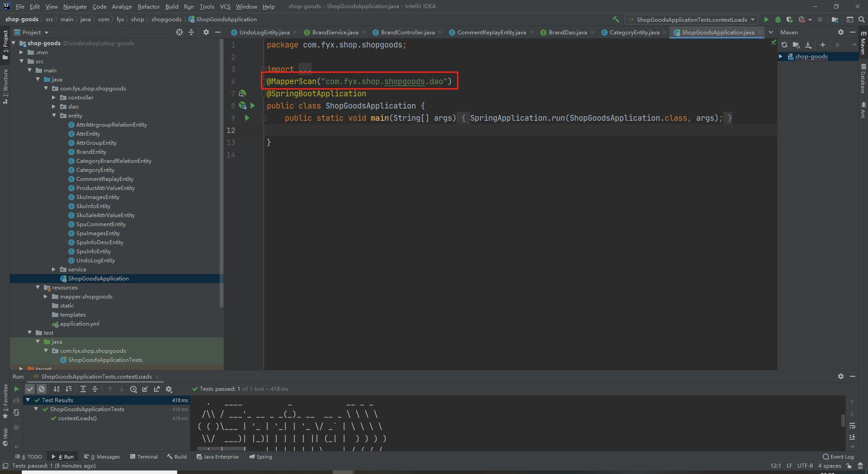868x474 pixels.
Task: Locate opened file in Project tree
Action: click(x=179, y=32)
